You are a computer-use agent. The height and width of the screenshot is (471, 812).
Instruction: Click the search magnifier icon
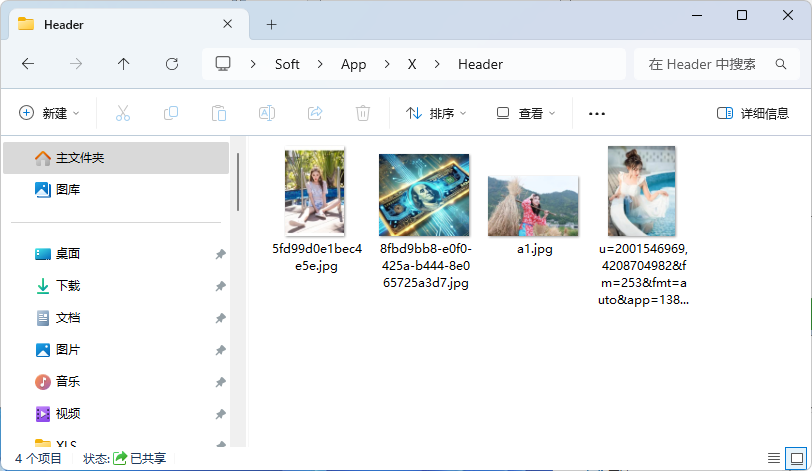click(781, 64)
